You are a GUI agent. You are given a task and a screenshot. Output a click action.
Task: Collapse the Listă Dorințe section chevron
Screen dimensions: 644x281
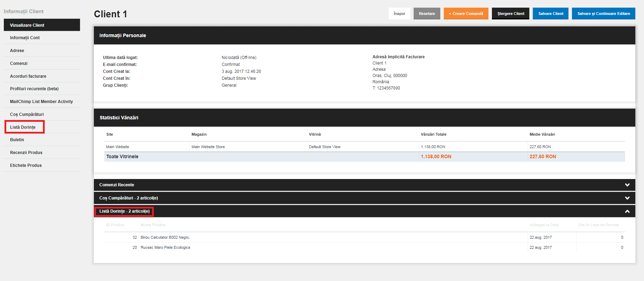(627, 211)
